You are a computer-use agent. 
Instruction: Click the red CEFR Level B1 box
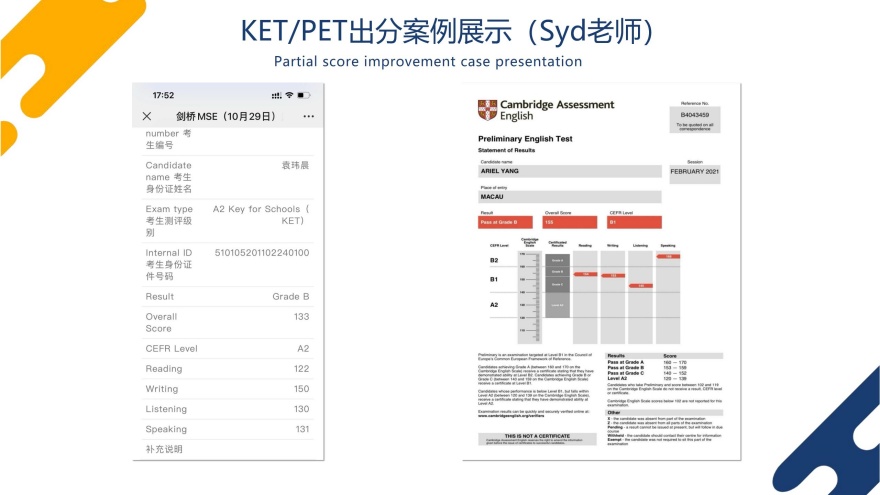click(634, 222)
